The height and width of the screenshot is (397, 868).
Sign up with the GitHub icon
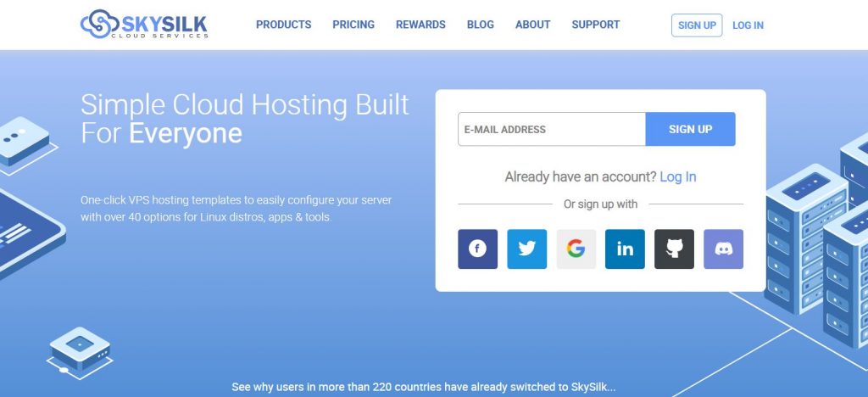pos(674,249)
